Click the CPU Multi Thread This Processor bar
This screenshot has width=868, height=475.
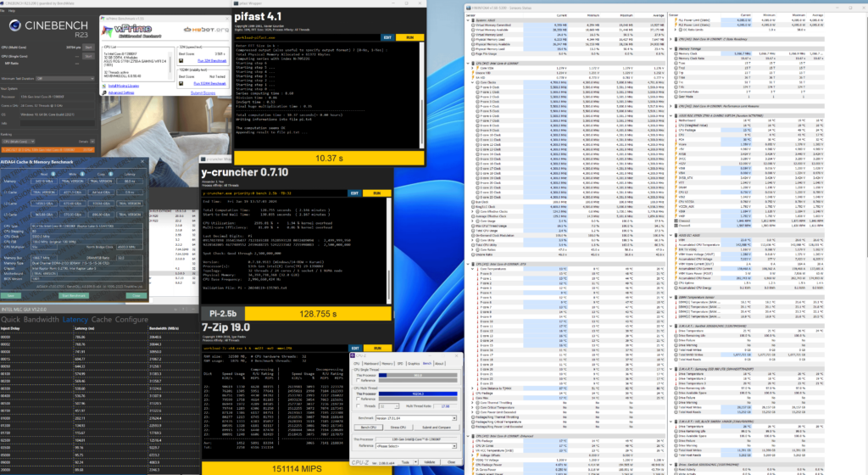418,394
